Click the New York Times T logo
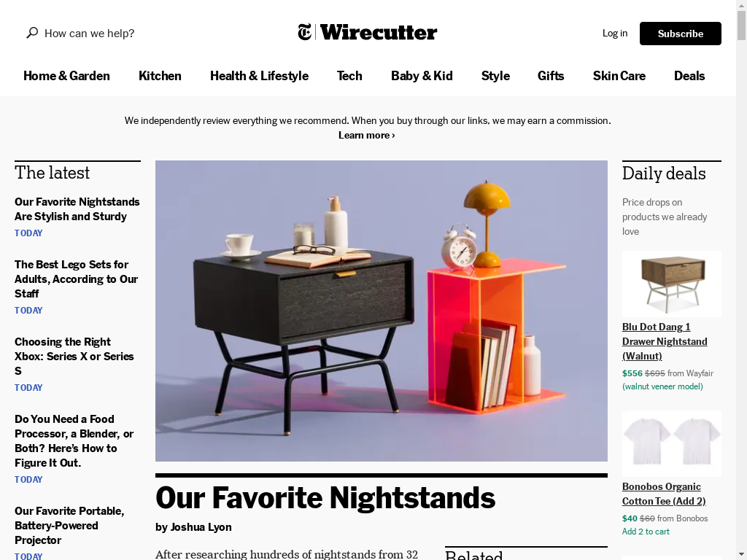The height and width of the screenshot is (560, 747). tap(305, 32)
